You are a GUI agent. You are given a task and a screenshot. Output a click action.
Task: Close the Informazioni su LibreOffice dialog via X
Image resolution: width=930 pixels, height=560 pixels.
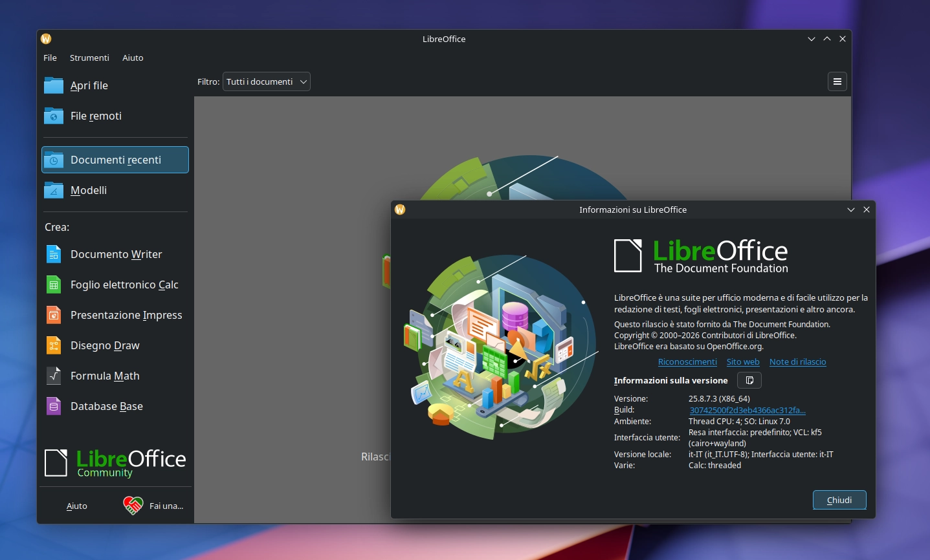click(x=867, y=210)
